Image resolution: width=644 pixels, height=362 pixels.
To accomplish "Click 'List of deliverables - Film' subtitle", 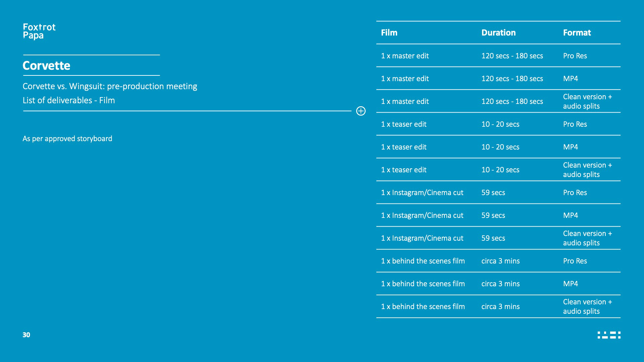I will pos(68,101).
